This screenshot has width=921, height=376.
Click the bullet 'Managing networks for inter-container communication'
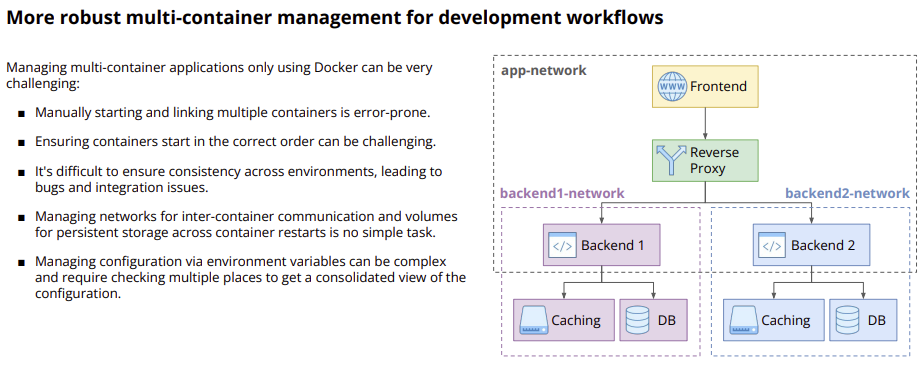coord(246,224)
